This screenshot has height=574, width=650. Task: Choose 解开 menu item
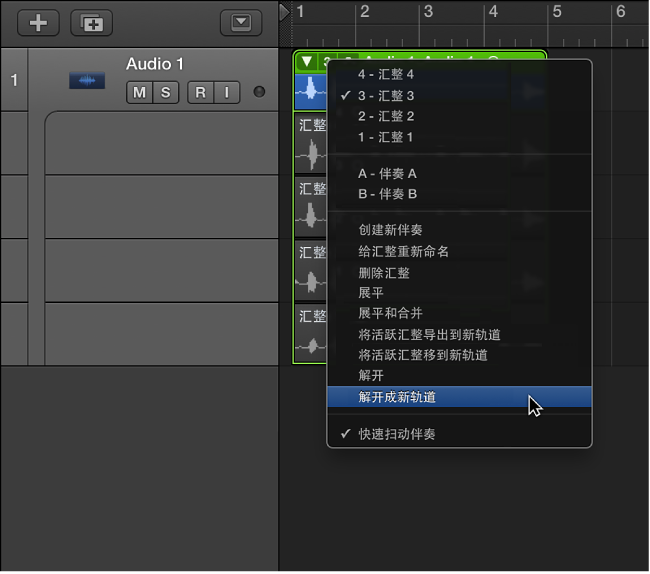[459, 375]
